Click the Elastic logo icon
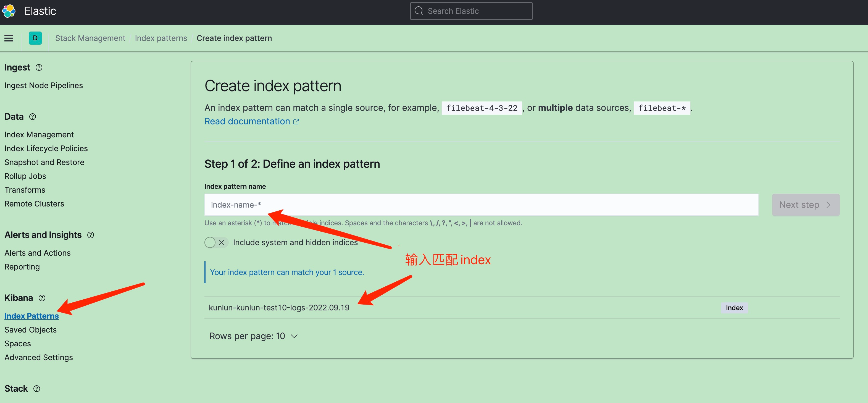Screen dimensions: 868x403 9,11
